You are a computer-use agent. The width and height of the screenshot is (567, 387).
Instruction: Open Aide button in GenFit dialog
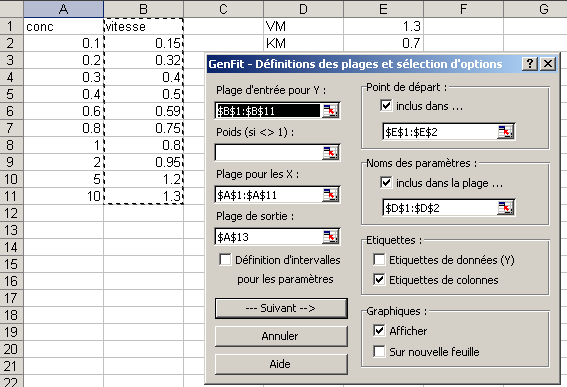[281, 364]
